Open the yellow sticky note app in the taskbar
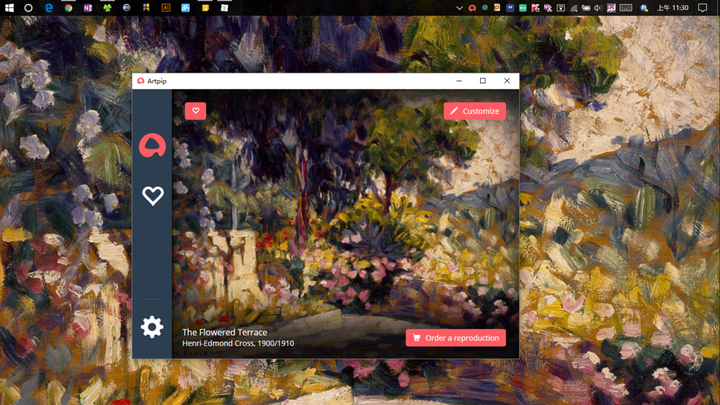The height and width of the screenshot is (405, 720). [x=205, y=8]
